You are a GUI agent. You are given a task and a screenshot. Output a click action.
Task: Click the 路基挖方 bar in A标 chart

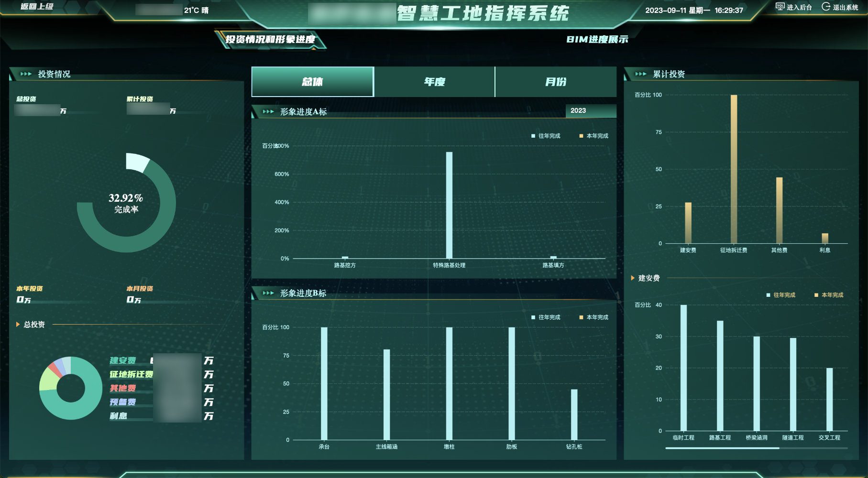coord(345,258)
